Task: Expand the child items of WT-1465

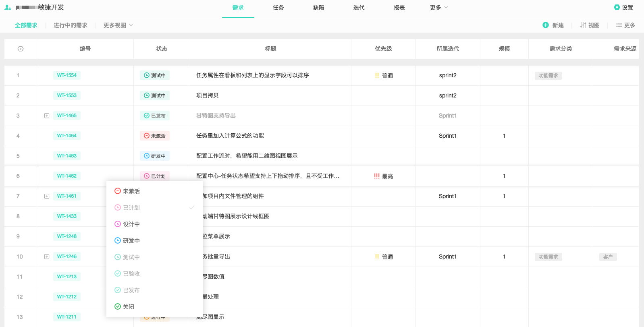Action: 47,116
